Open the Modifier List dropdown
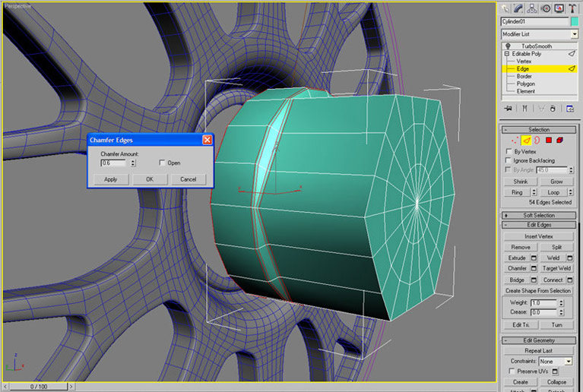The width and height of the screenshot is (583, 392). click(x=574, y=34)
